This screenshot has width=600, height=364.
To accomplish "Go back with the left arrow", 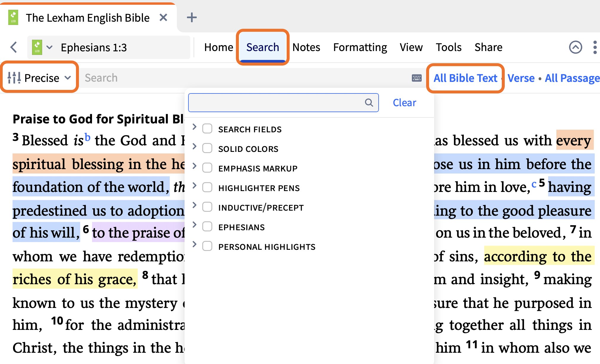I will (x=14, y=47).
